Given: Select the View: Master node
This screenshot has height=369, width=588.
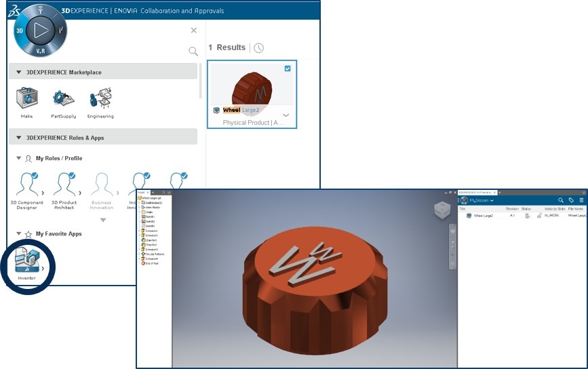Looking at the screenshot, I should coord(151,207).
